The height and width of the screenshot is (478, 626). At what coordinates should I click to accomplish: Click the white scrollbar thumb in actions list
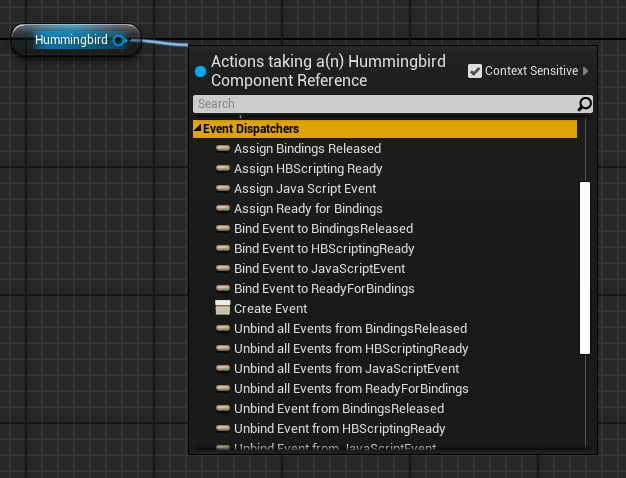tap(585, 268)
